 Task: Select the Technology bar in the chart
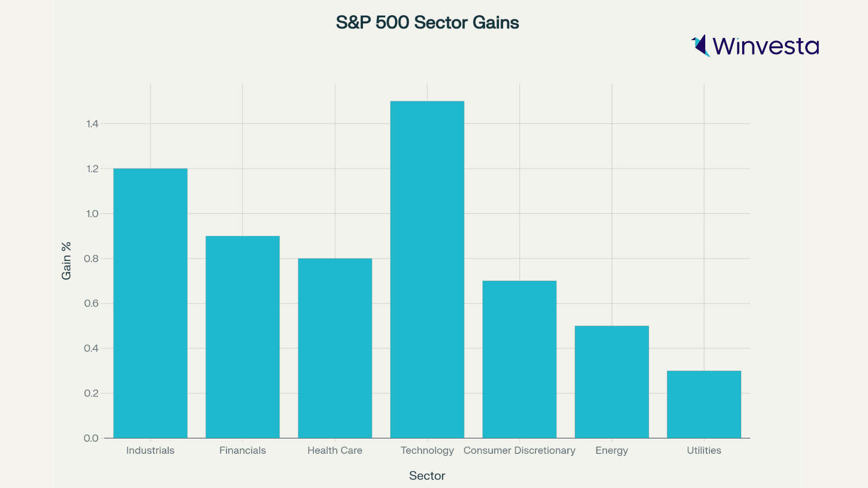[427, 269]
